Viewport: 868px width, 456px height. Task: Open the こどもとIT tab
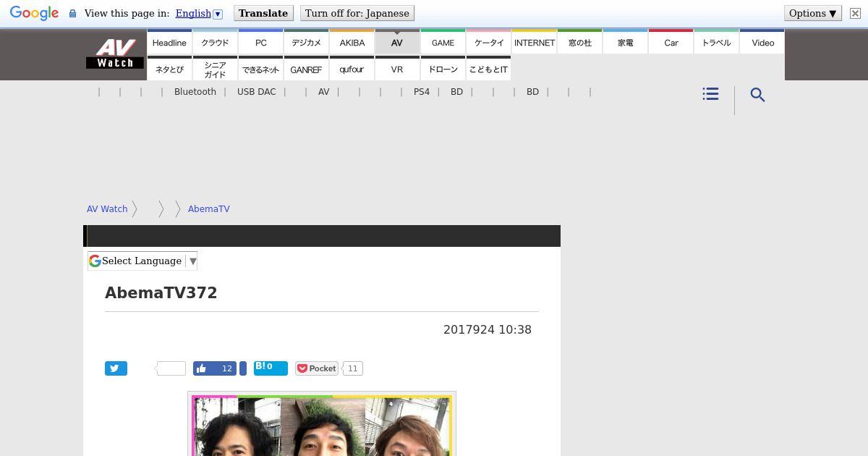tap(489, 69)
